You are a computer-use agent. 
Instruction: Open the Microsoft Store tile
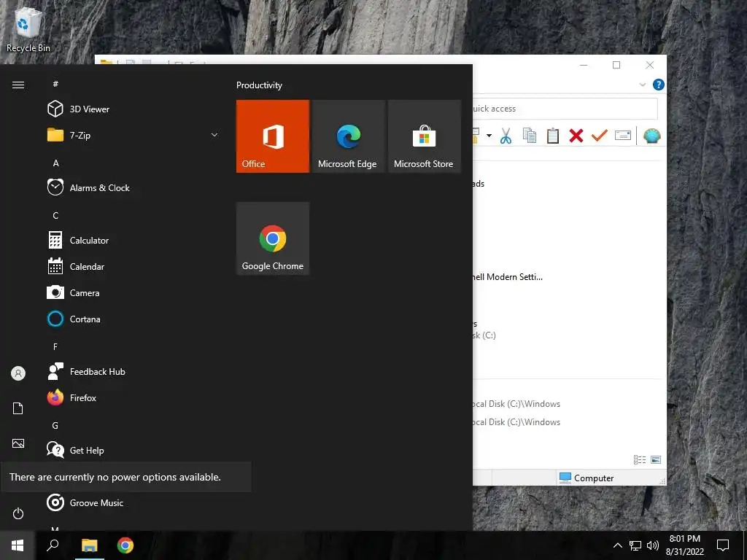click(424, 136)
